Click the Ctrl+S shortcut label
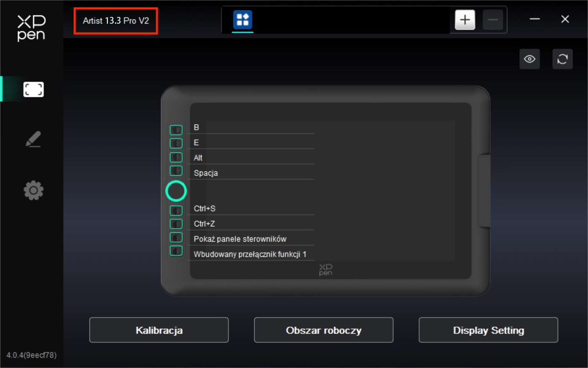 coord(204,209)
